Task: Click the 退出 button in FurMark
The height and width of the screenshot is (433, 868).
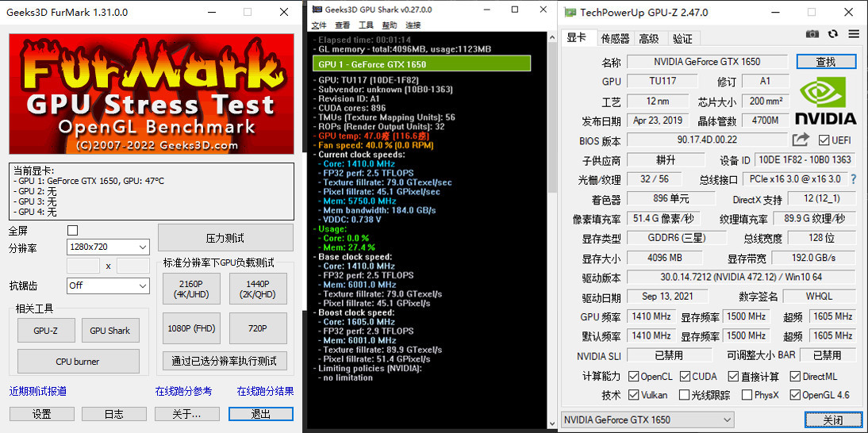Action: point(261,414)
